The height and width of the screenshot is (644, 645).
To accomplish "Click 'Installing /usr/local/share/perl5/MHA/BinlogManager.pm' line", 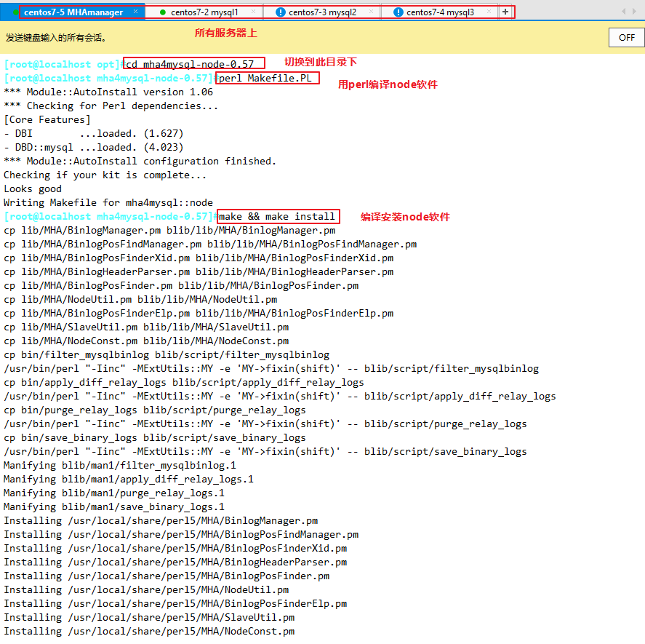I will coord(161,521).
